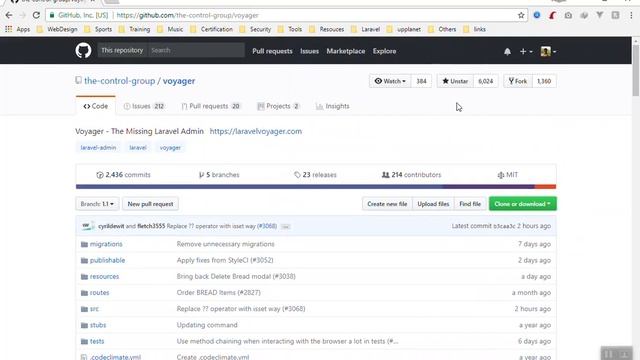Reload the page
Viewport: 640px width, 360px height.
point(36,16)
